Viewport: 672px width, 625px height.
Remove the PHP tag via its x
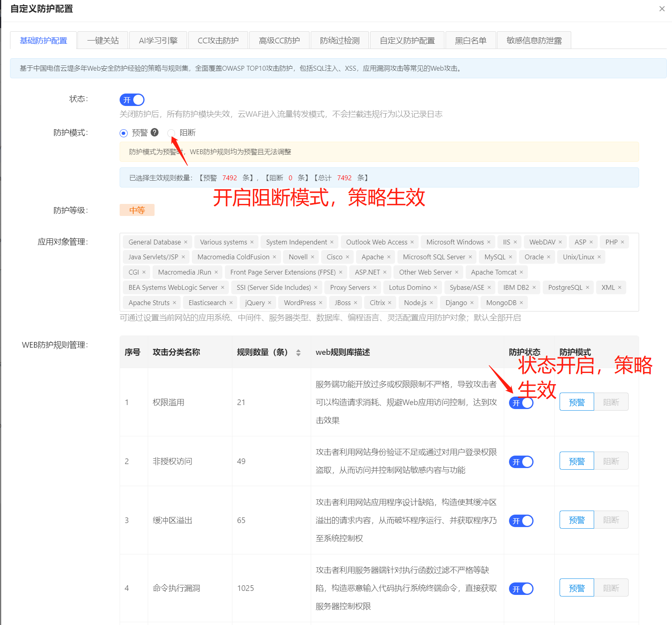click(622, 242)
